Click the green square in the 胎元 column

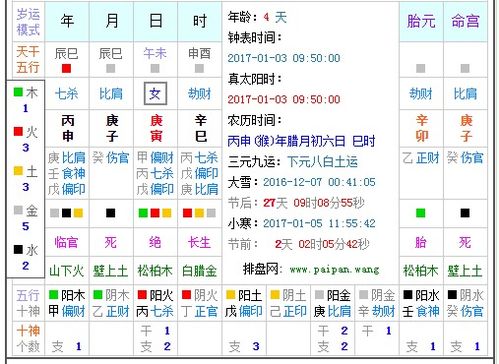(421, 213)
